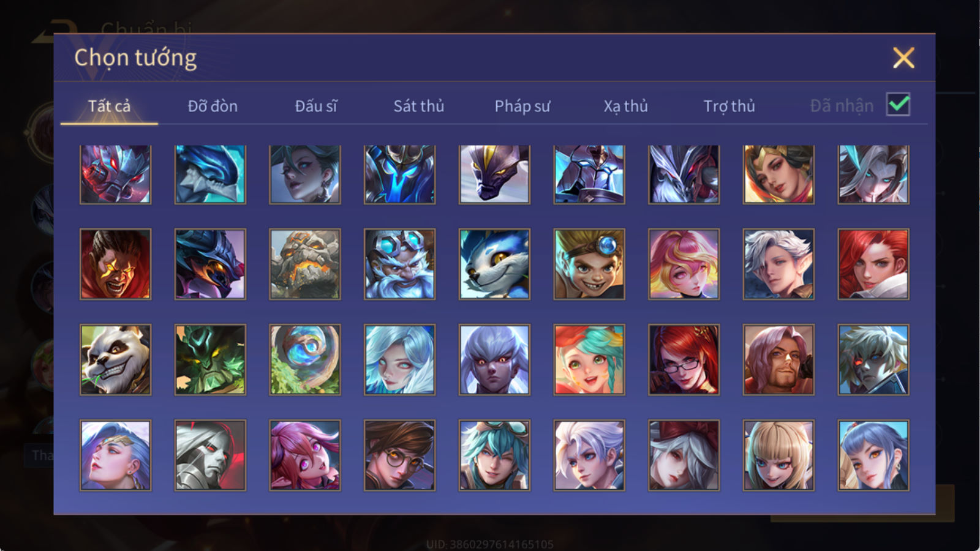The image size is (980, 551).
Task: Show the Xạ thủ hero list
Action: pyautogui.click(x=625, y=106)
